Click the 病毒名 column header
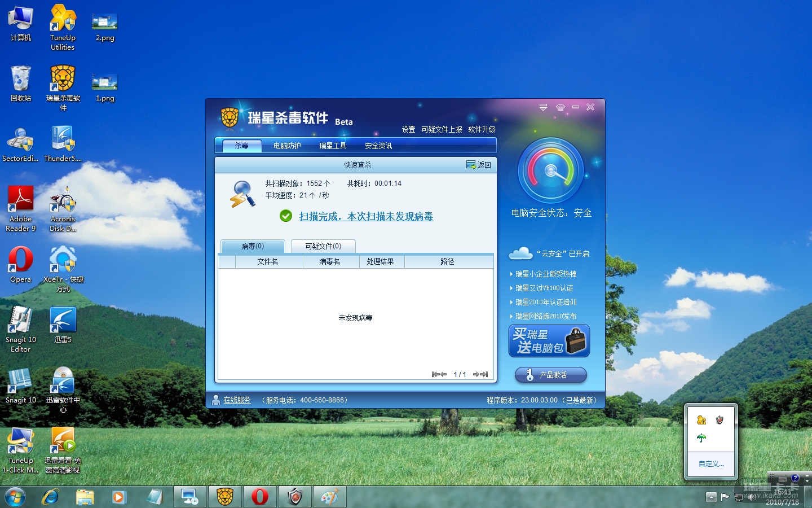 [330, 262]
